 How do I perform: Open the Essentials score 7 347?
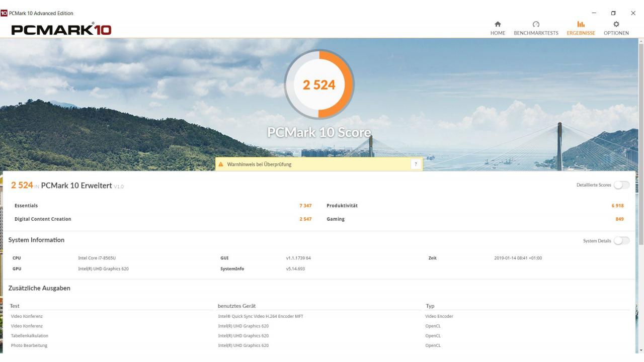[x=305, y=205]
